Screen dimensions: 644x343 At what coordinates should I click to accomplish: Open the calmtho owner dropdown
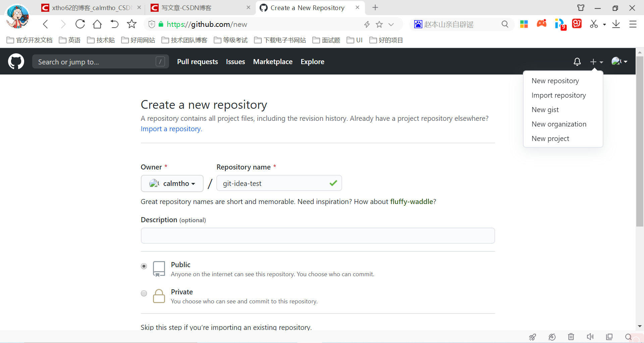(x=172, y=183)
